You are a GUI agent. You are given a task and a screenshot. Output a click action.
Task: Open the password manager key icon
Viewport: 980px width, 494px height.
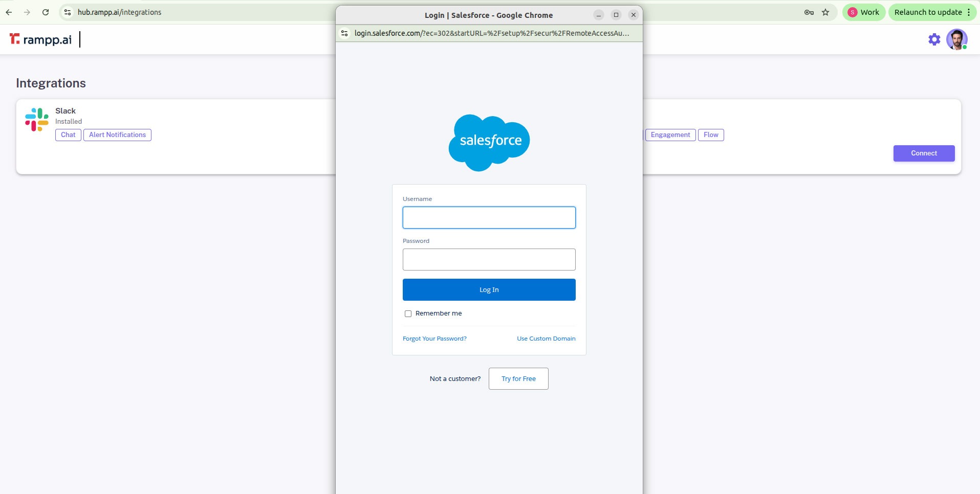tap(809, 12)
